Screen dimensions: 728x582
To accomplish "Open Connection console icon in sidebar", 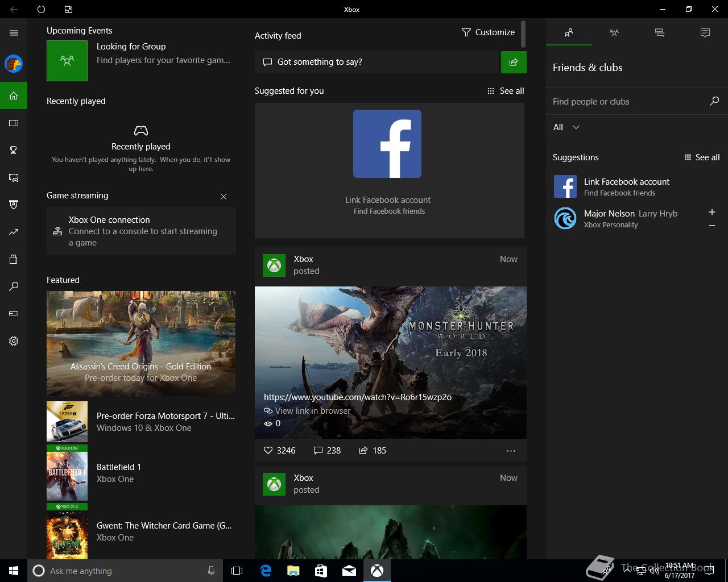I will coord(14,314).
